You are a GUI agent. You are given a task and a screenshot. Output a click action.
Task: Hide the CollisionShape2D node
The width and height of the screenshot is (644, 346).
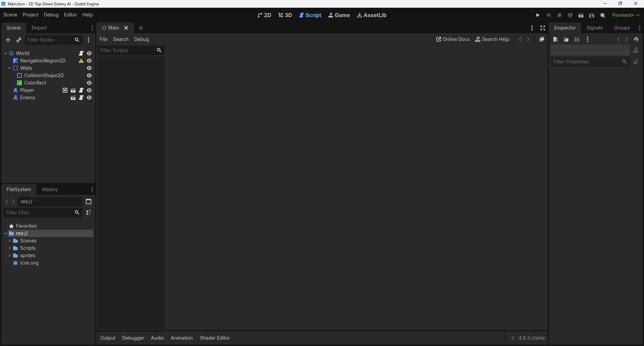[x=89, y=75]
